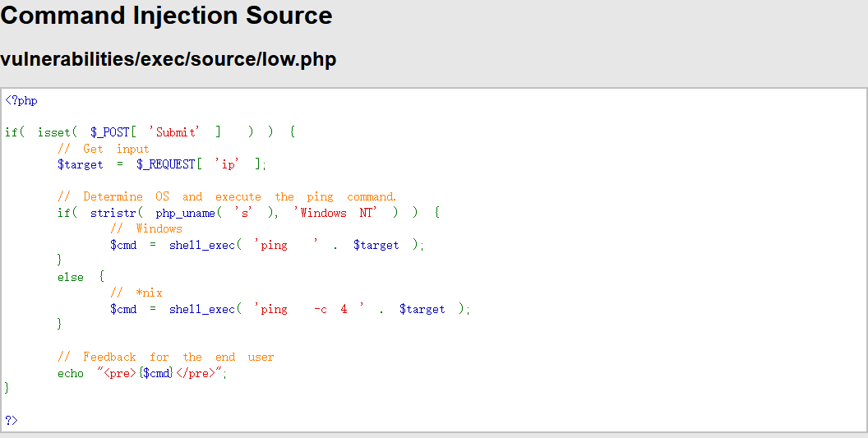
Task: Click the "// *nix" comment line
Action: pyautogui.click(x=136, y=293)
